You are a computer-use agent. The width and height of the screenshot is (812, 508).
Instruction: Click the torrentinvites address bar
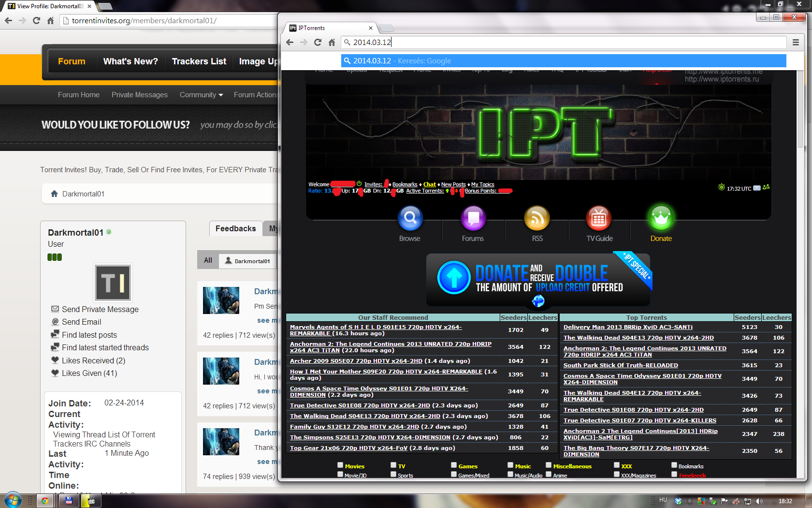click(169, 20)
